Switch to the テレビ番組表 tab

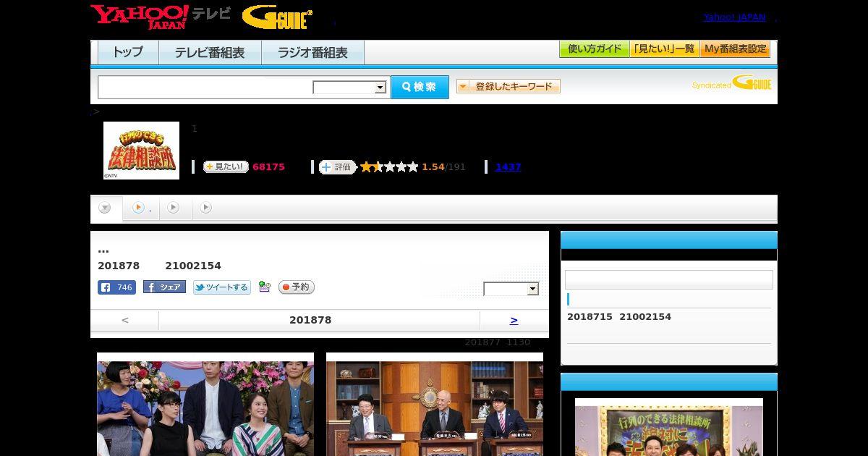pos(210,52)
